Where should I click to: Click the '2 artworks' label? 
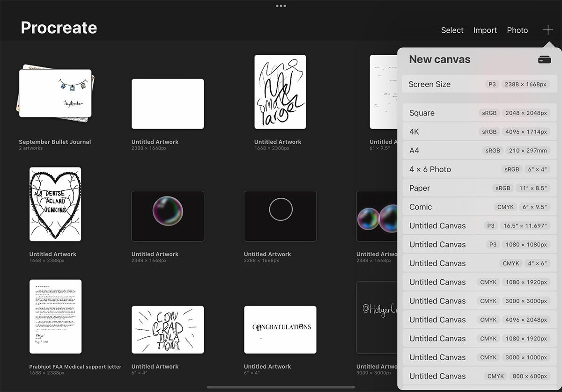click(30, 148)
